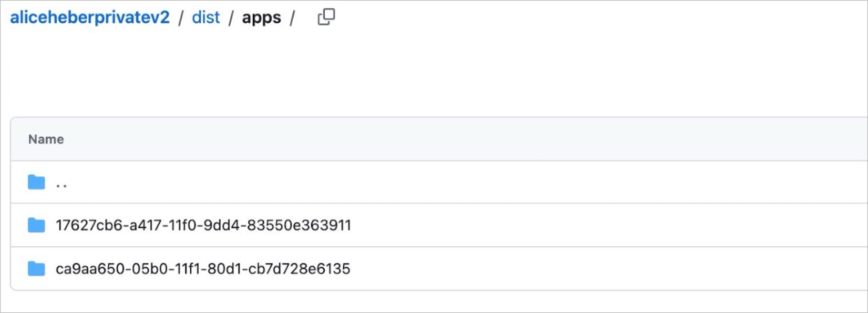Open the aliceheberprivatev2 repository root link

click(x=89, y=18)
